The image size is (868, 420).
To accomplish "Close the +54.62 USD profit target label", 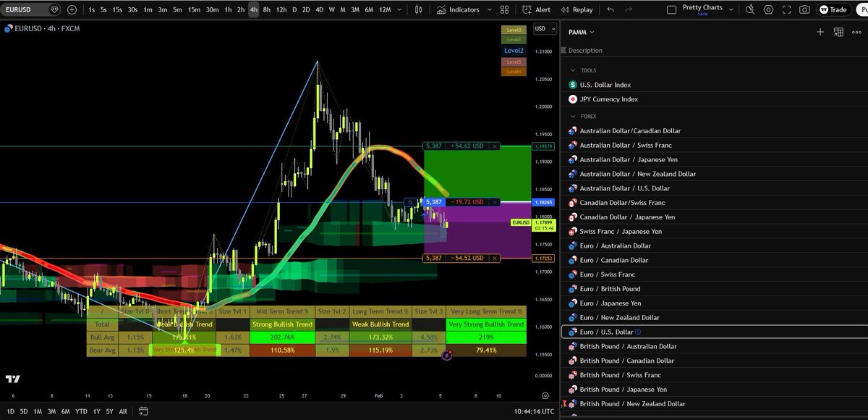I will point(495,146).
